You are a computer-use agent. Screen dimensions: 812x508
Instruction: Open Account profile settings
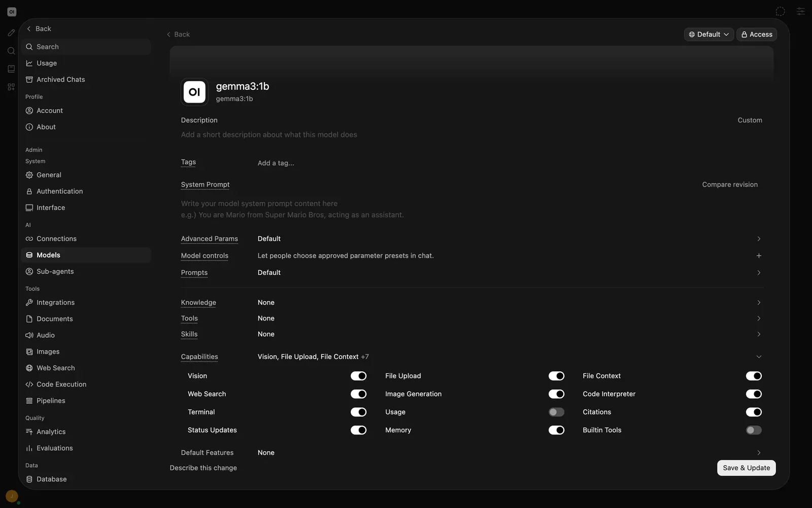tap(86, 110)
